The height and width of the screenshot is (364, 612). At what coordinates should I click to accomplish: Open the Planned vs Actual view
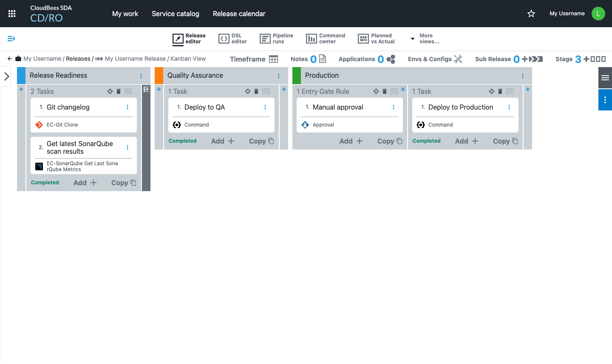(x=376, y=39)
